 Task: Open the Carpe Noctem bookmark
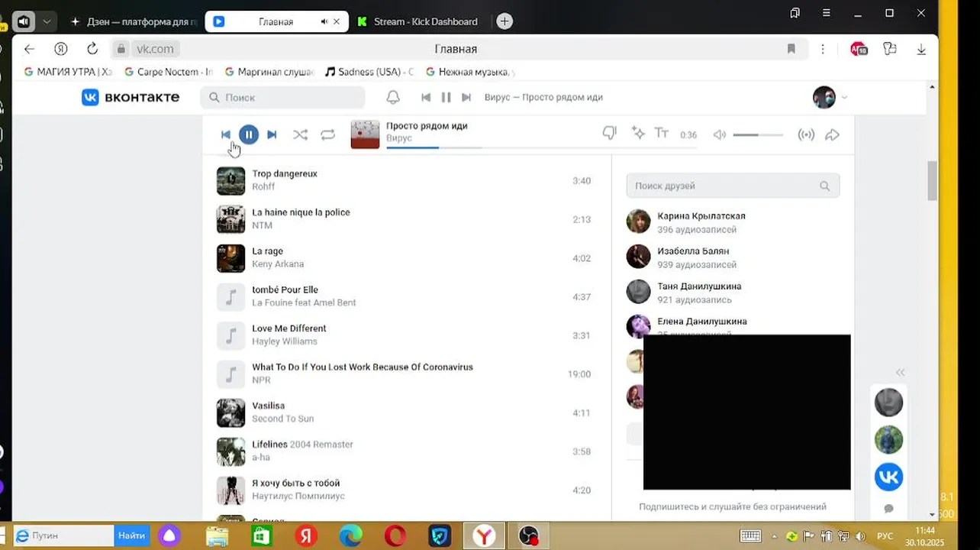click(x=168, y=72)
